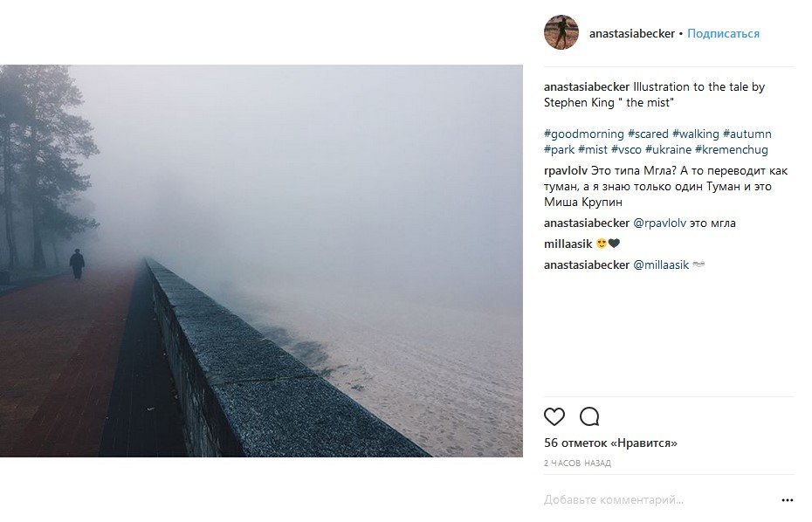Open commenter millaasik's profile
The image size is (812, 522).
point(568,244)
